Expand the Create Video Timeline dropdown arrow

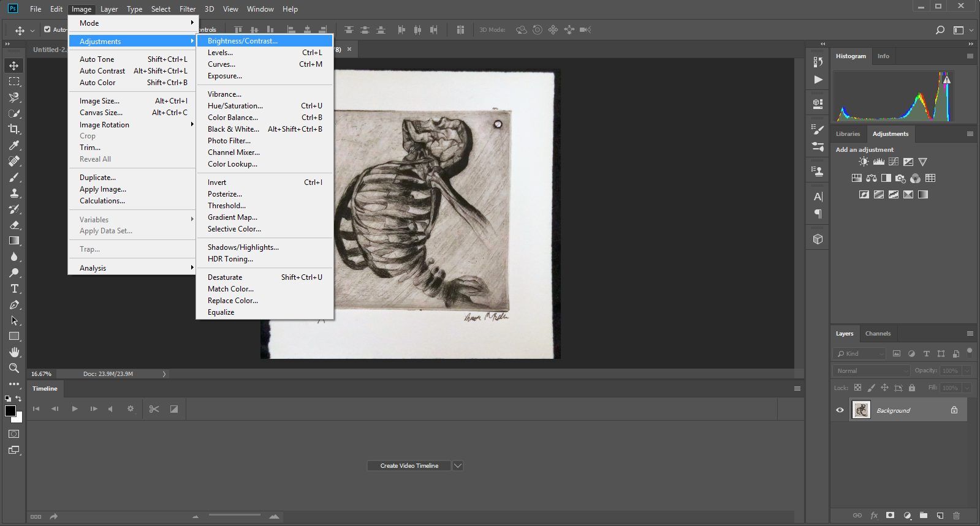[x=458, y=466]
